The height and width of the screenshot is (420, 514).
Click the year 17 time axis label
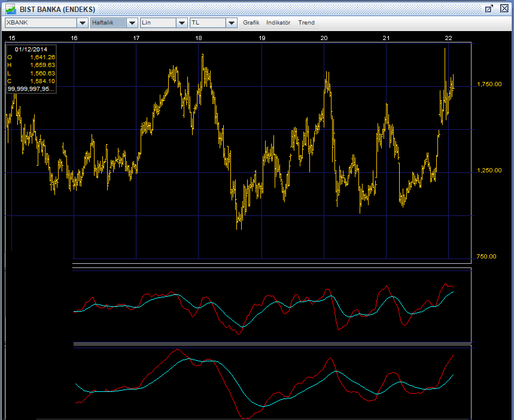(x=136, y=38)
